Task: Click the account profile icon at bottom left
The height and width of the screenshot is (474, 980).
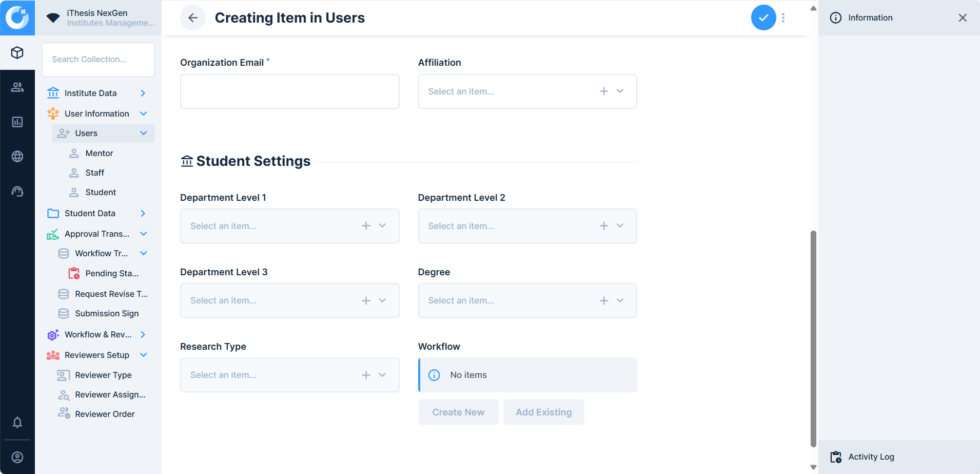Action: pos(17,457)
